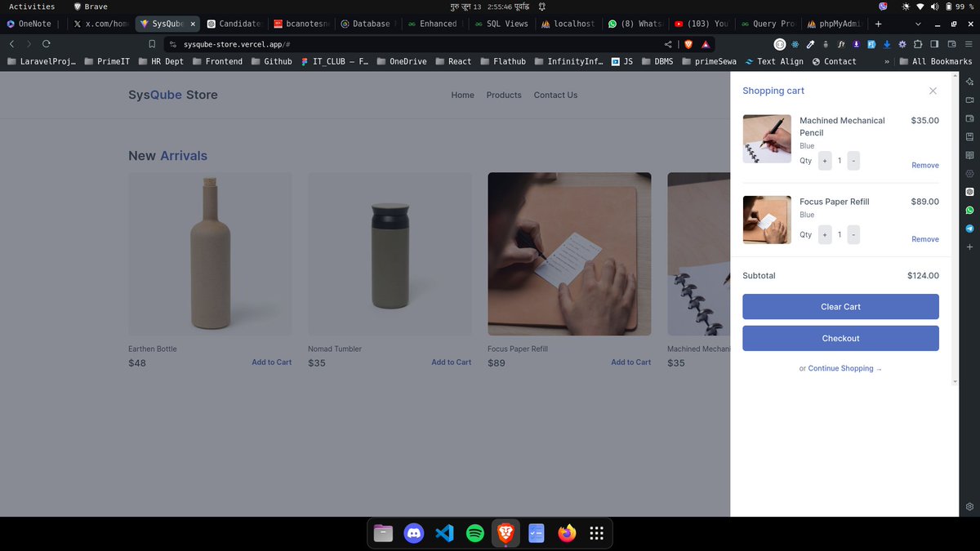Click the share icon in address bar

click(x=669, y=44)
